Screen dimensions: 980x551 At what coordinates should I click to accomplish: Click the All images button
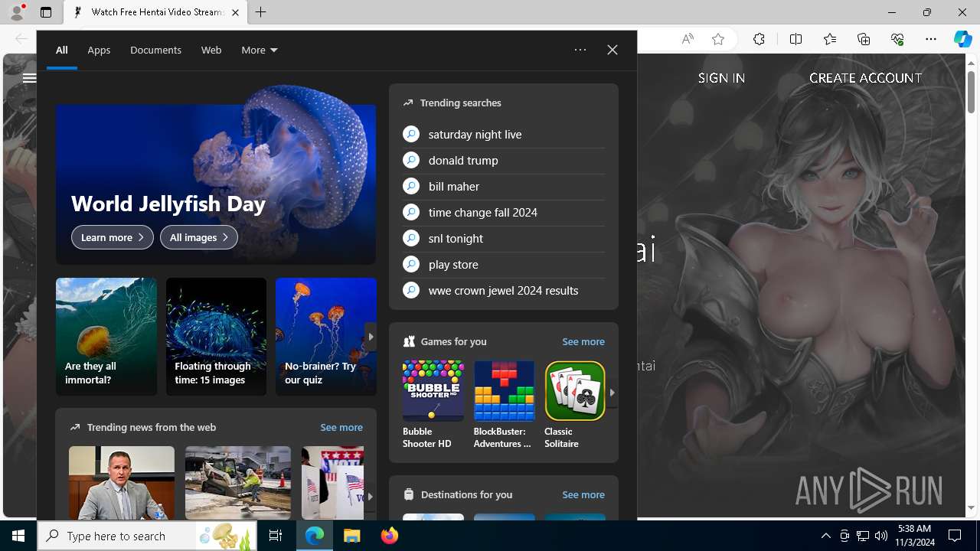pos(199,237)
